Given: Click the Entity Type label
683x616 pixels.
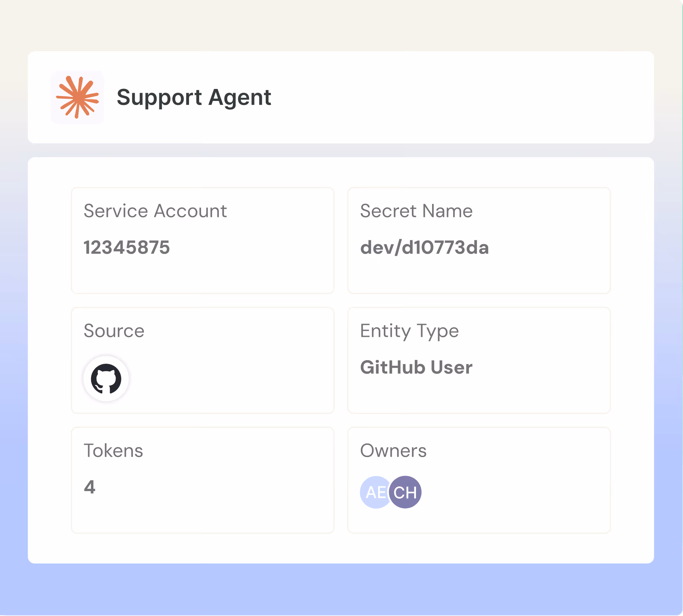Looking at the screenshot, I should coord(409,332).
